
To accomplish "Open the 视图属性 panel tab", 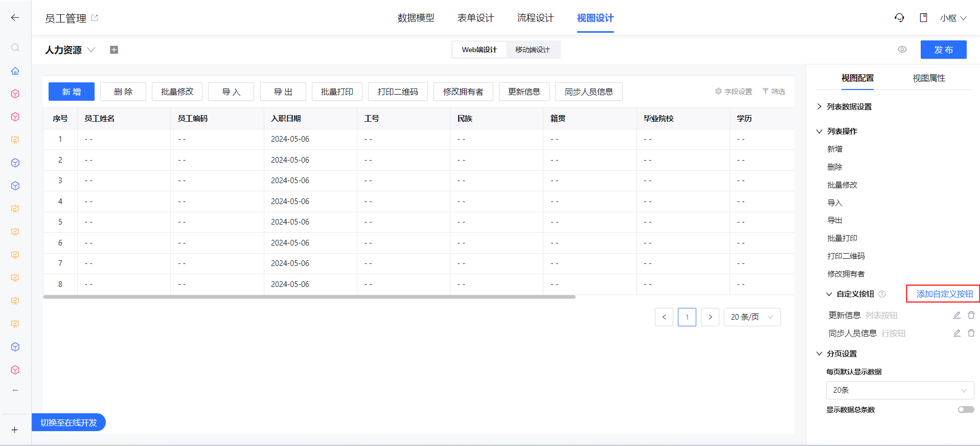I will (929, 78).
